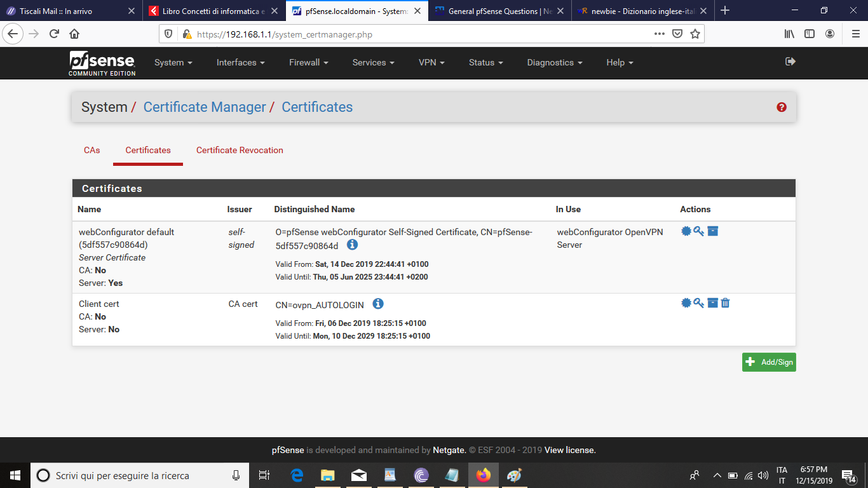Export key for webConfigurator default certificate

699,231
